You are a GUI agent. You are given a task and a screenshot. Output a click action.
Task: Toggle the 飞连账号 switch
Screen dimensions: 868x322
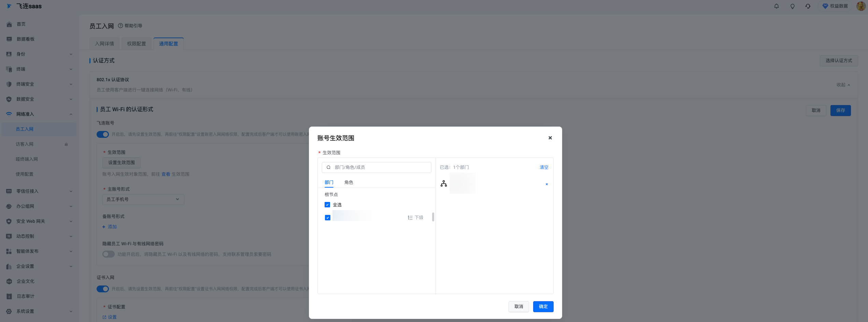point(103,134)
